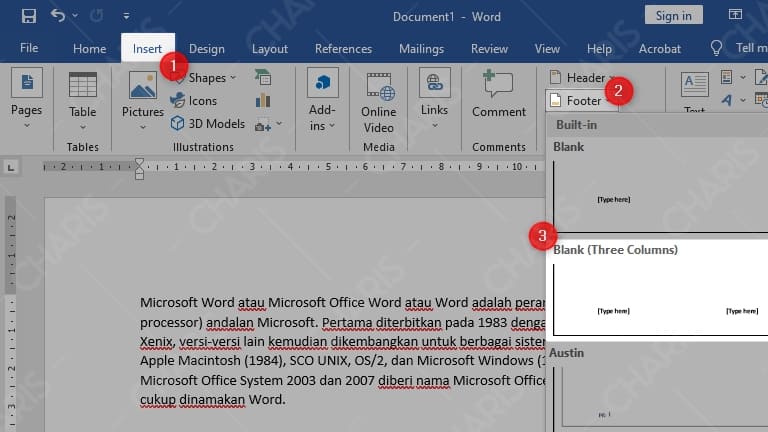Insert a SmartArt graphic icon
The height and width of the screenshot is (432, 768).
point(263,77)
